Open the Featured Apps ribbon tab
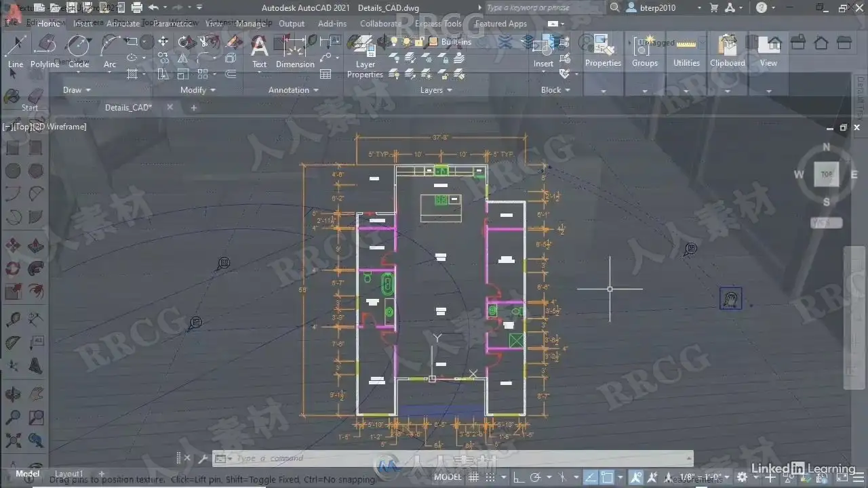 [x=500, y=23]
